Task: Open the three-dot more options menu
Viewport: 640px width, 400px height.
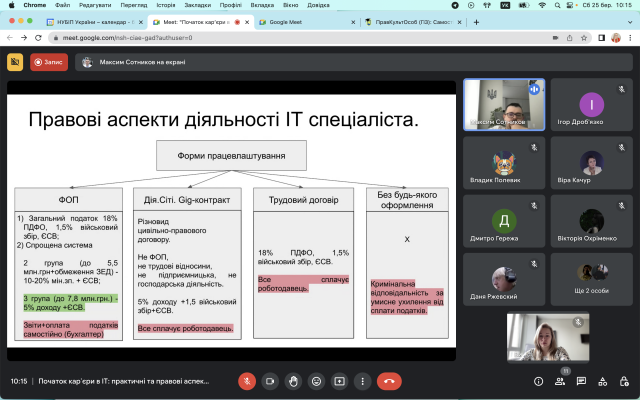Action: (362, 381)
